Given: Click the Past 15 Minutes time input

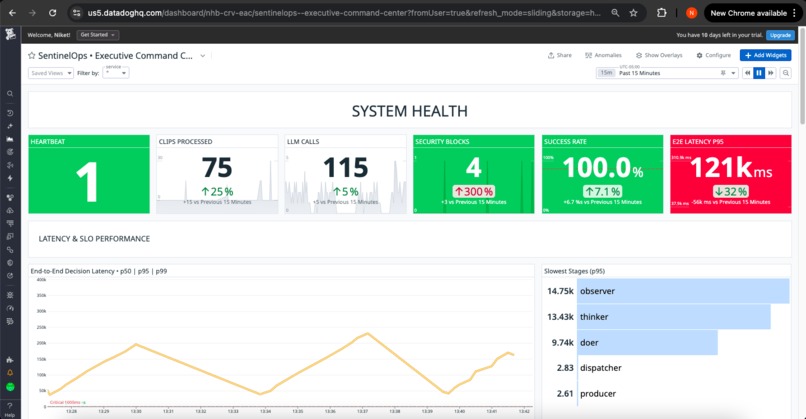Looking at the screenshot, I should 667,73.
